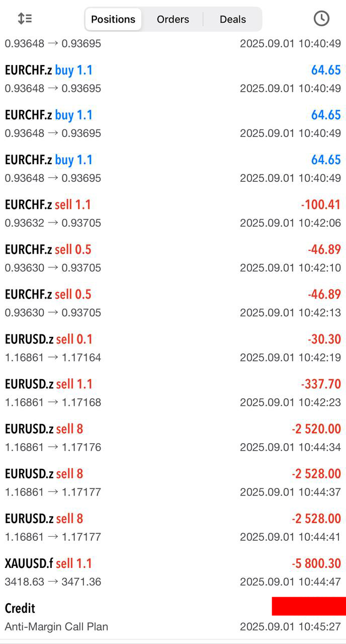Tap the Anti-Margin Call Plan comment
346x644 pixels.
pyautogui.click(x=56, y=627)
